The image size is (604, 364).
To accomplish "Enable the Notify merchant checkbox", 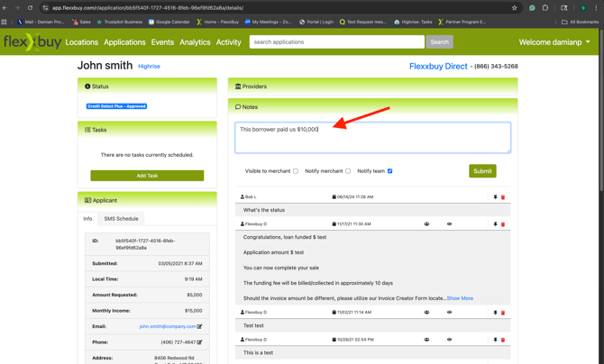I will [x=348, y=171].
